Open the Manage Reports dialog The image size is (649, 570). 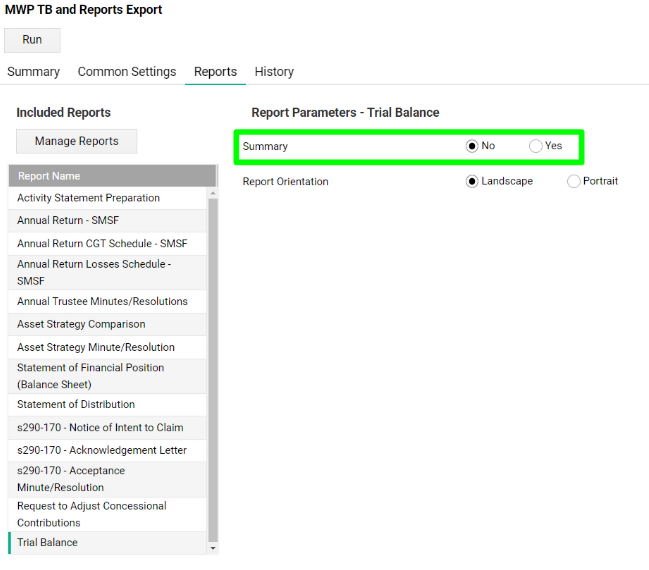point(77,141)
